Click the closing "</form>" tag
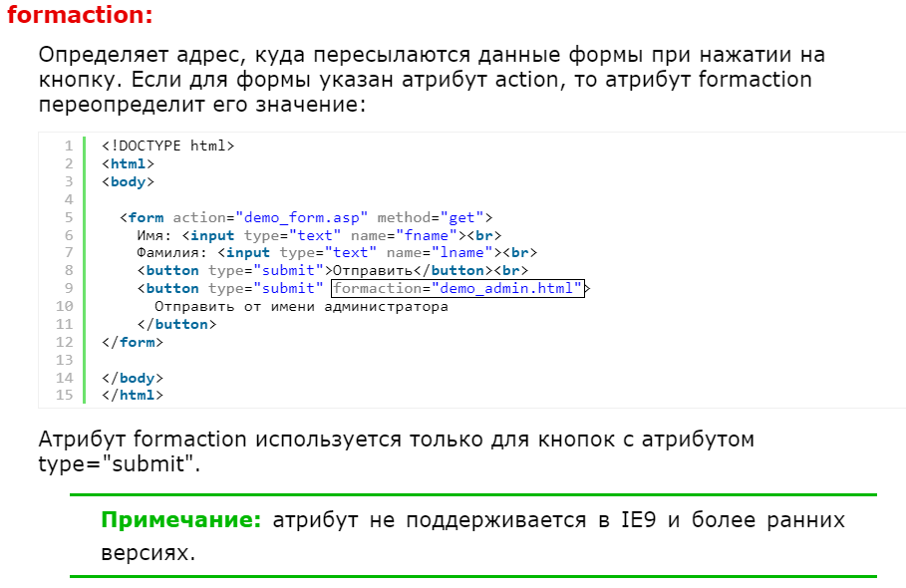 click(133, 342)
